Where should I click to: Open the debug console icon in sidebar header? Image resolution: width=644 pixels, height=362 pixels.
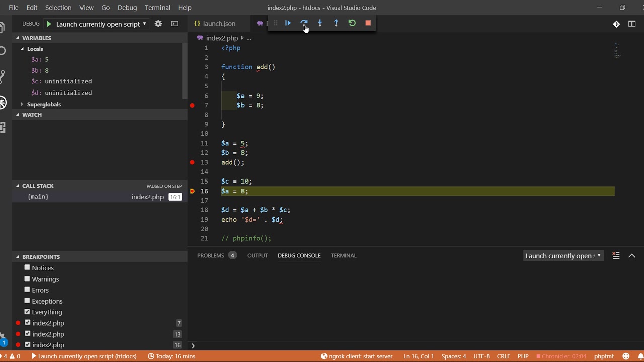pyautogui.click(x=175, y=24)
